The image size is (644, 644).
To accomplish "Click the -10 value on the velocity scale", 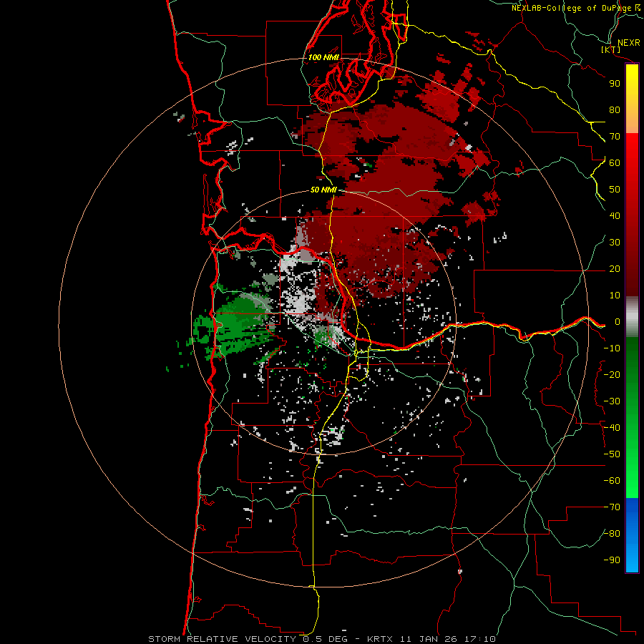I will click(612, 348).
